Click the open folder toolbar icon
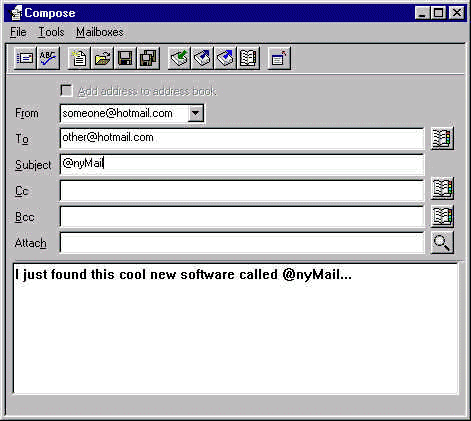471x421 pixels. [102, 58]
